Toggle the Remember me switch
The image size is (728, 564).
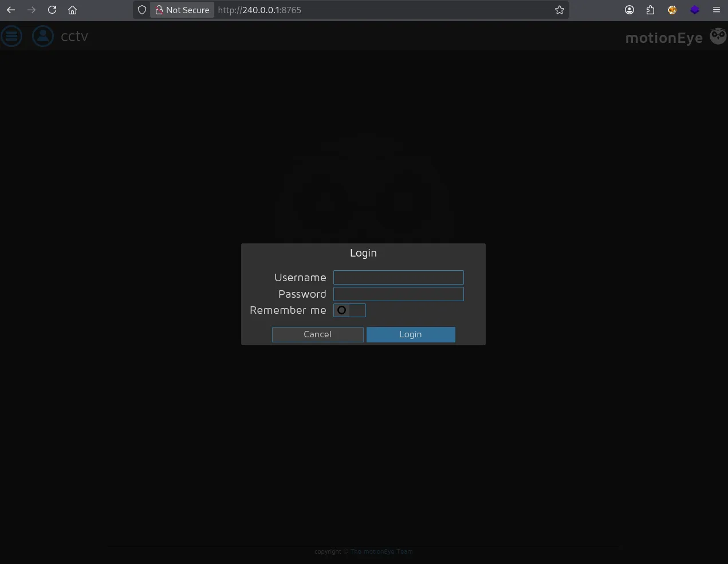pos(349,310)
